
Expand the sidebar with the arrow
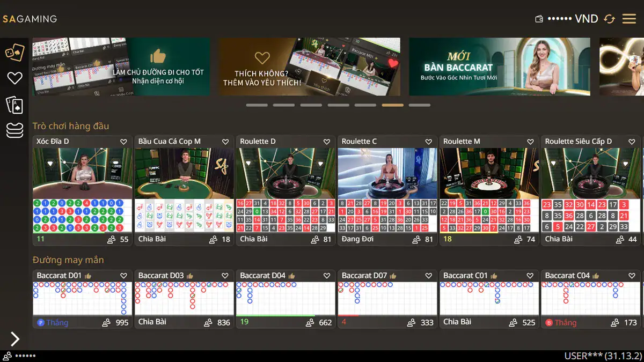click(x=15, y=338)
